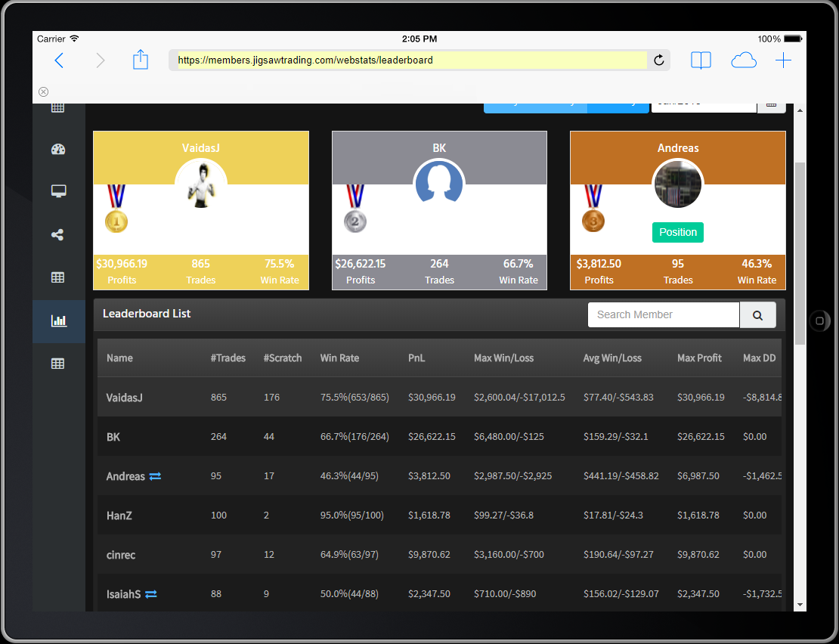Click swap arrows icon next to Andreas
839x644 pixels.
click(x=155, y=476)
